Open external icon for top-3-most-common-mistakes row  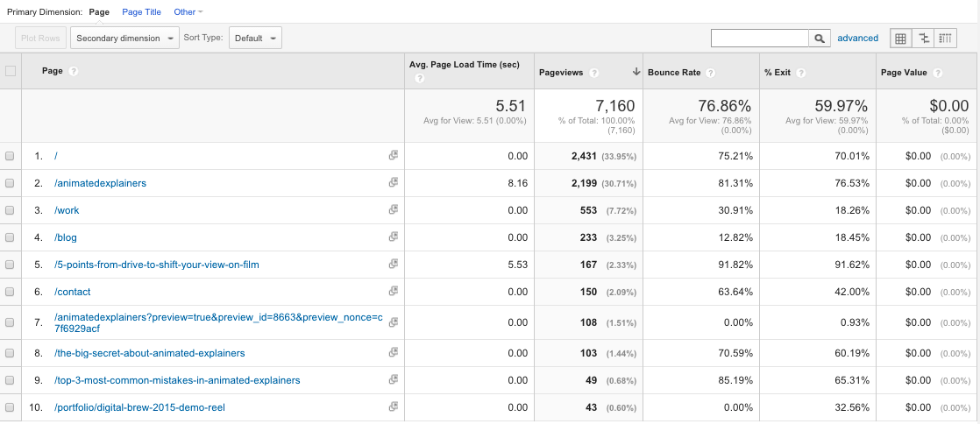[x=393, y=379]
